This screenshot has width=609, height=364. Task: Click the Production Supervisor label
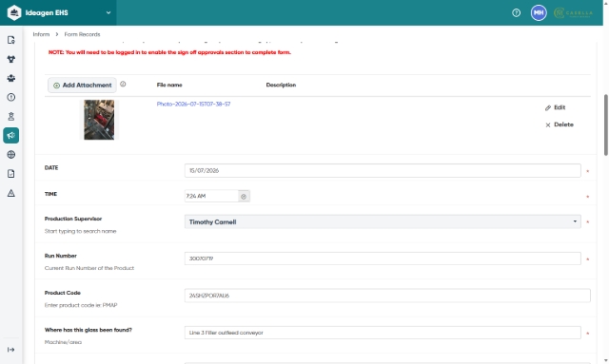click(73, 219)
